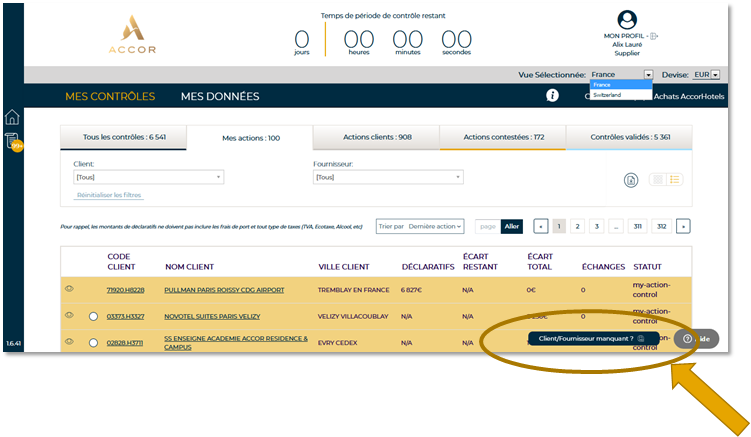
Task: Open SS Enseigne Academie Accor Residence link
Action: pos(236,343)
